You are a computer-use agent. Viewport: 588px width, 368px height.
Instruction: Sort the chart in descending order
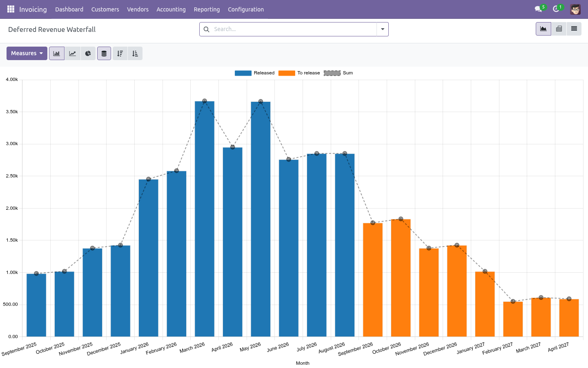[x=120, y=54]
